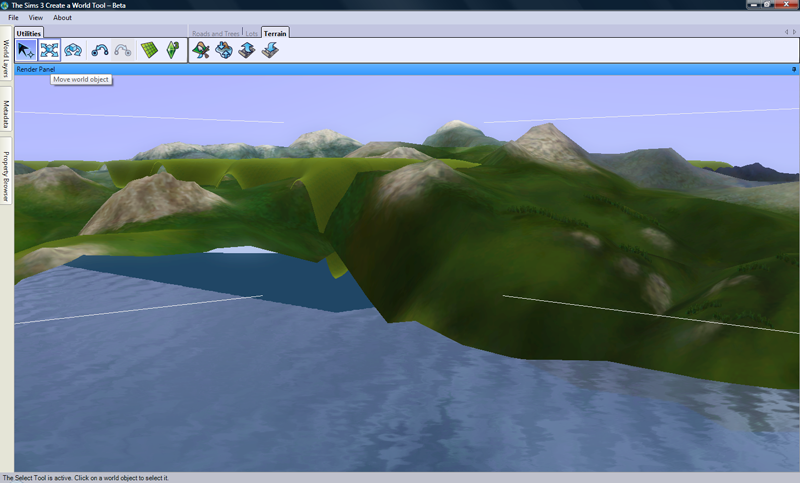Pin the Render Panel with pushpin icon

pos(794,69)
